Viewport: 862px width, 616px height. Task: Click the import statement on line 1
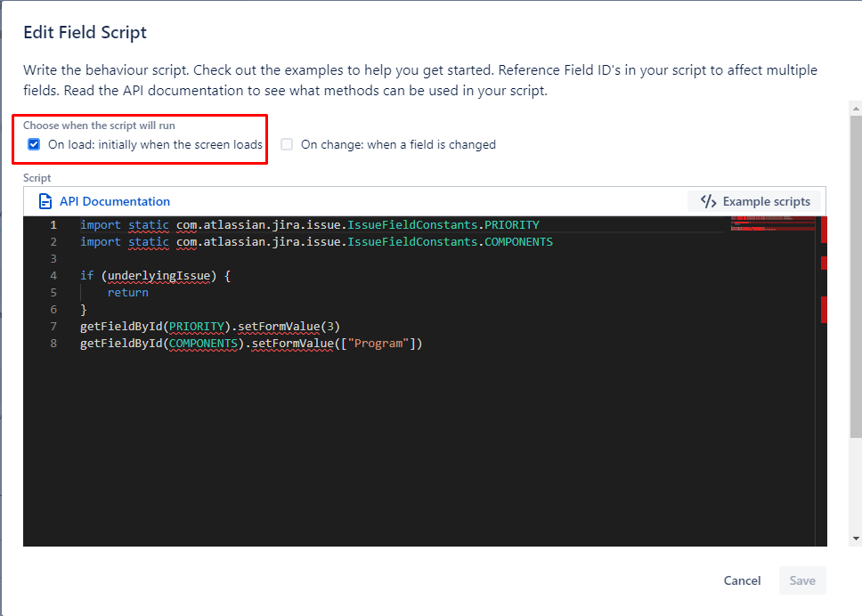pyautogui.click(x=100, y=224)
